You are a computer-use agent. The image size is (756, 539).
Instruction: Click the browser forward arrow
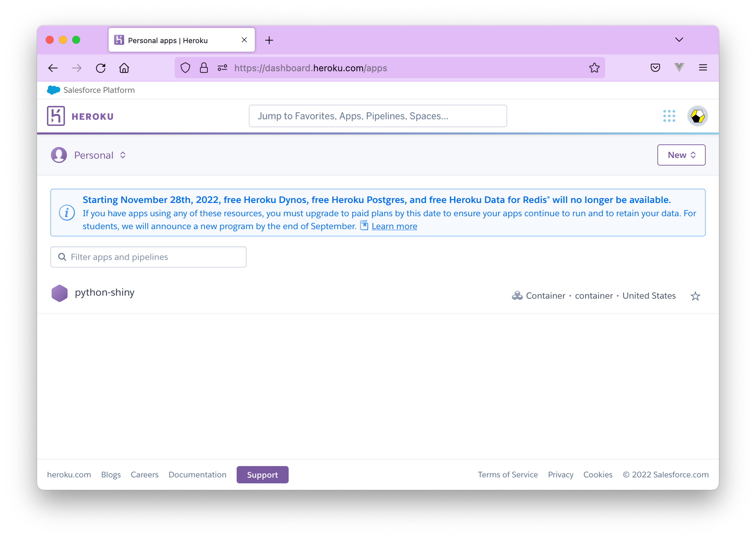click(x=77, y=68)
